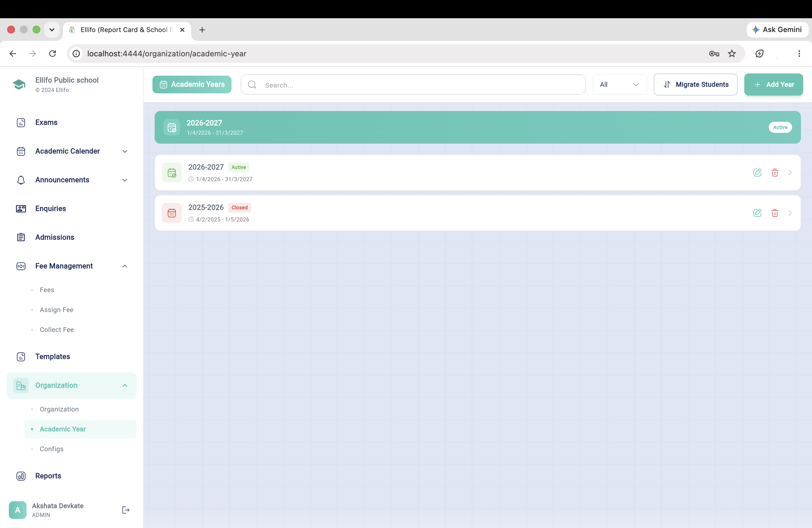Edit the 2026-2027 academic year row
Viewport: 812px width, 528px height.
757,173
